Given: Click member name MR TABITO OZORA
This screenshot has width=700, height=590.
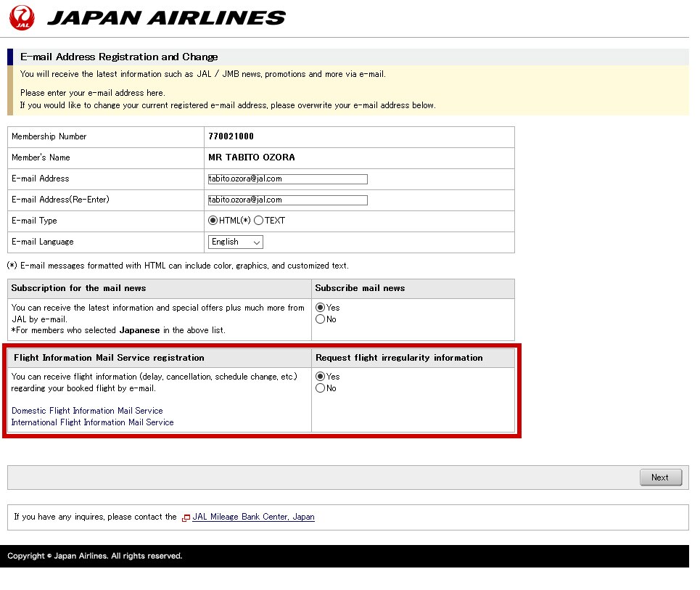Looking at the screenshot, I should click(251, 157).
